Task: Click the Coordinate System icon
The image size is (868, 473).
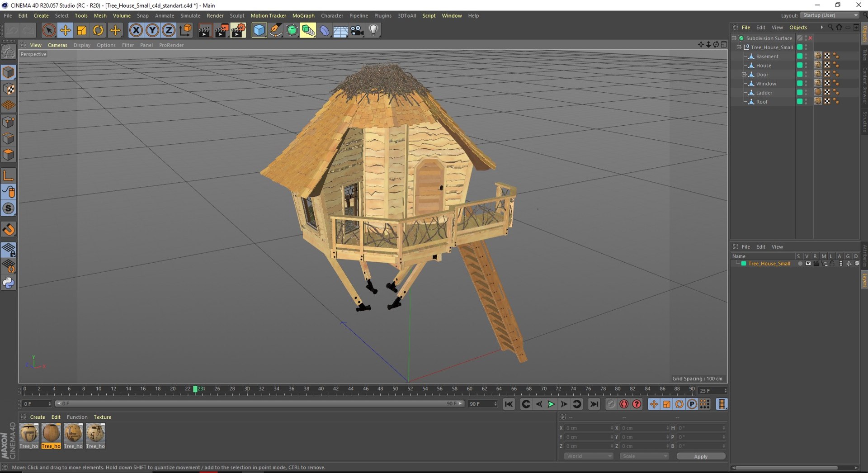Action: pos(185,30)
